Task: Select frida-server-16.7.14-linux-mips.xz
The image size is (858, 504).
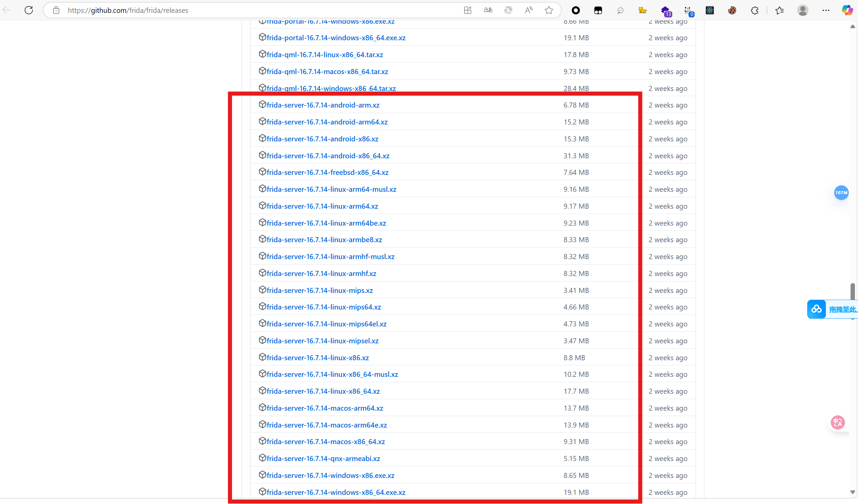Action: tap(320, 290)
